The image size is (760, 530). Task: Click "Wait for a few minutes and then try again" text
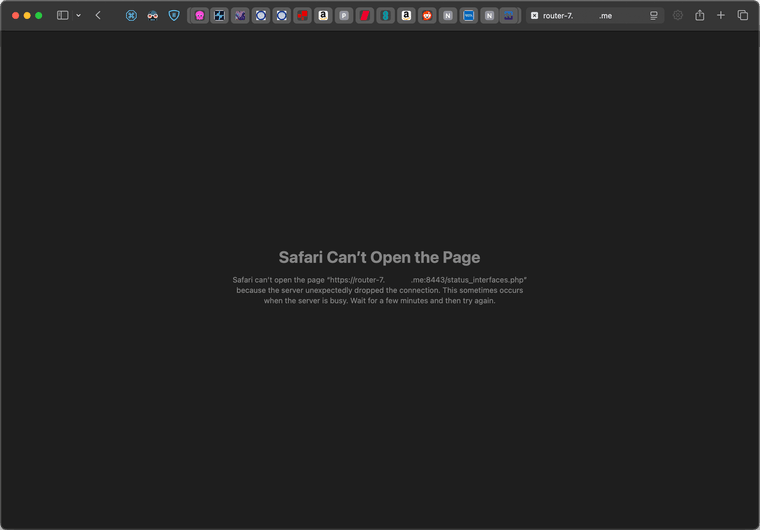click(423, 301)
